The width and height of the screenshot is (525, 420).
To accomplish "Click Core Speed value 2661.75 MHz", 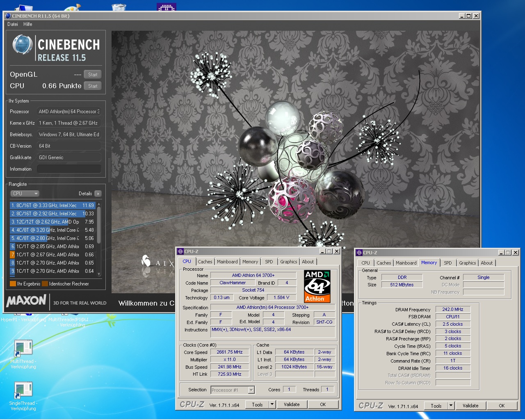I will click(230, 352).
